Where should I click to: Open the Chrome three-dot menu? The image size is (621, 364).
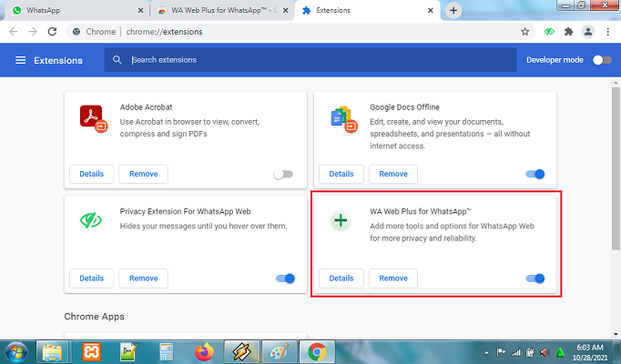(x=608, y=32)
